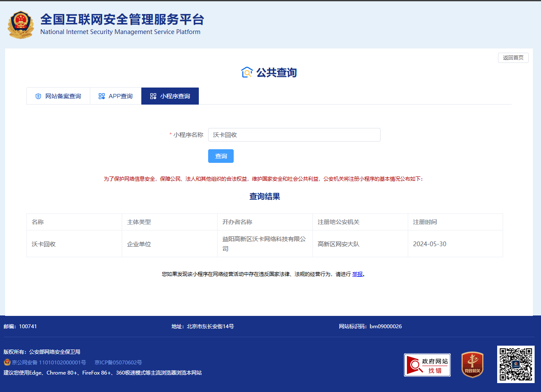Click the 地址：北京市东长安街14号 footer text
The width and height of the screenshot is (541, 392).
click(x=203, y=327)
